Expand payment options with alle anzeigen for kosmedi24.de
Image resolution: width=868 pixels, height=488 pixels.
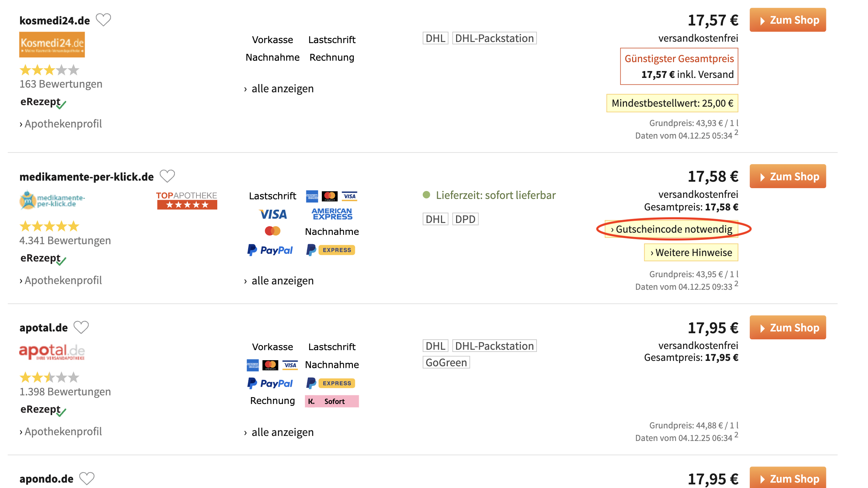tap(279, 88)
